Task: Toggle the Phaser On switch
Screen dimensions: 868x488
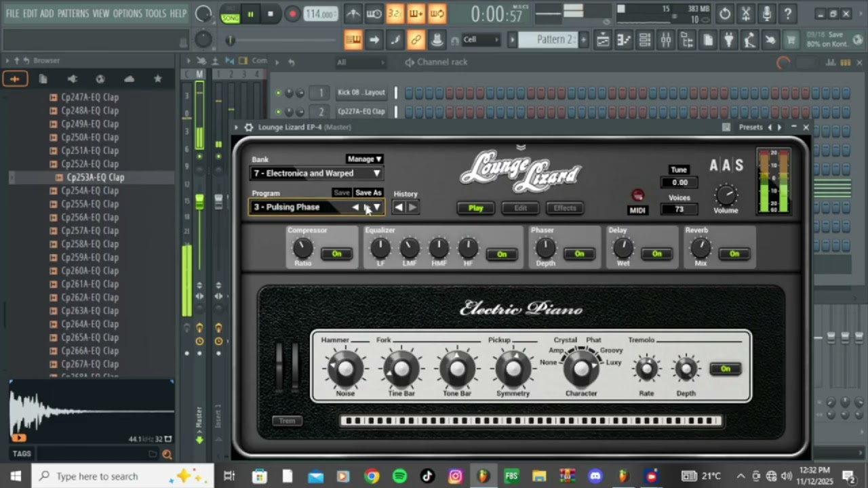Action: pos(579,253)
